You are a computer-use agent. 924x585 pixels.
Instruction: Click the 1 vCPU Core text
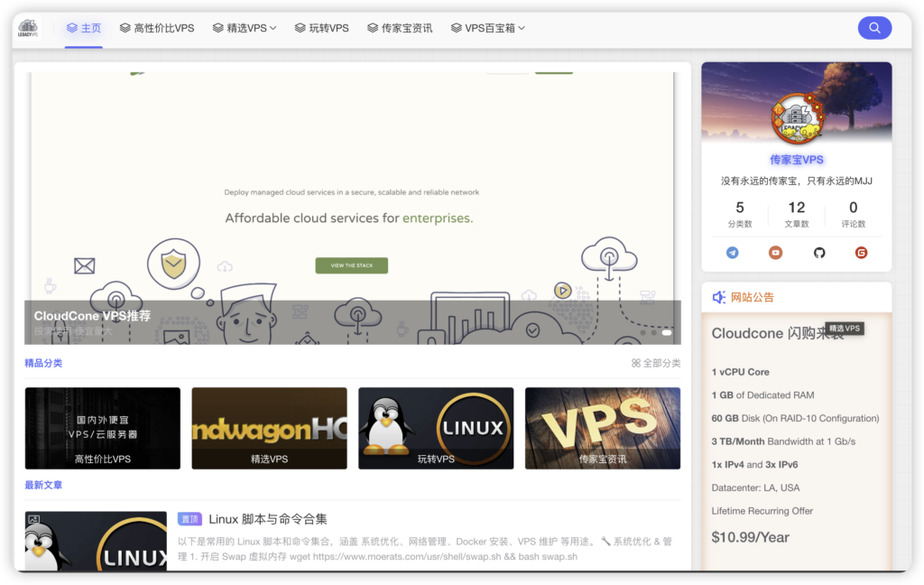740,372
